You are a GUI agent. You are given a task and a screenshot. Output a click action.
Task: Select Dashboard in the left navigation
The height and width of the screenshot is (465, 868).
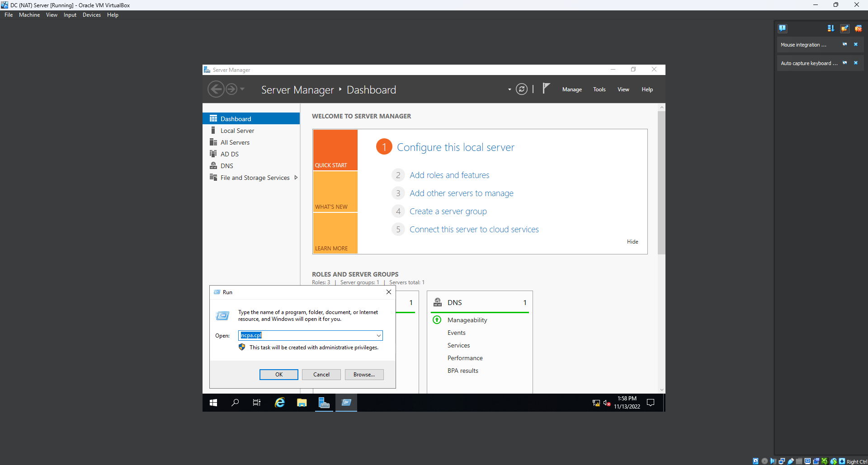click(x=251, y=118)
